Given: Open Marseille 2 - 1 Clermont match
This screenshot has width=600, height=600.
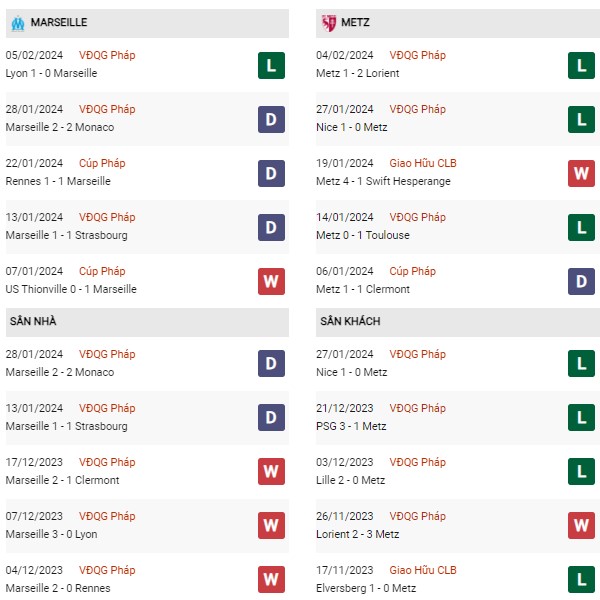Looking at the screenshot, I should [62, 480].
